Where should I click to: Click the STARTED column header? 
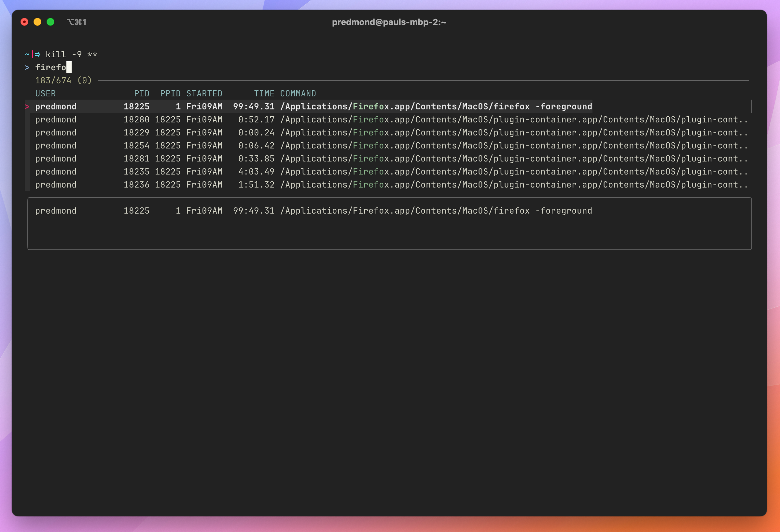[204, 94]
